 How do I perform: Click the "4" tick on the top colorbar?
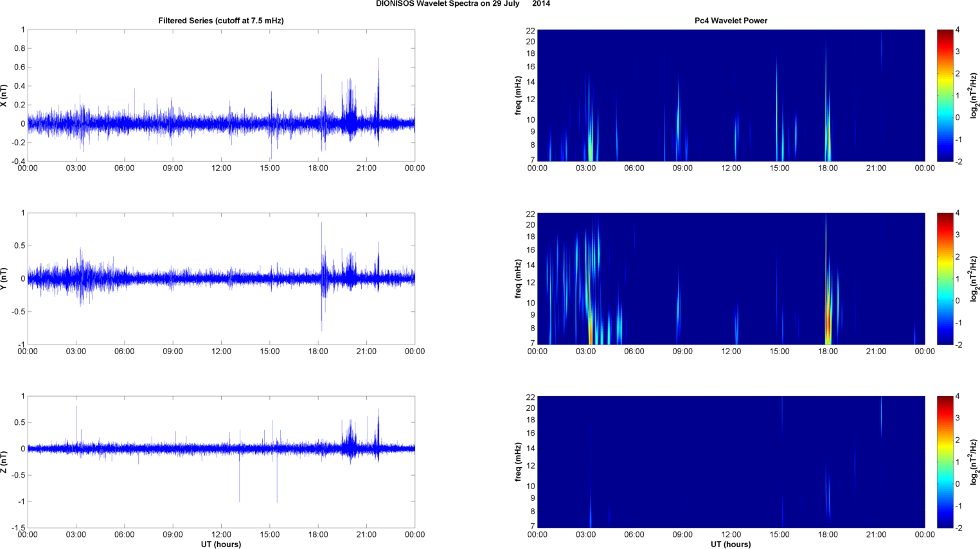[x=958, y=30]
